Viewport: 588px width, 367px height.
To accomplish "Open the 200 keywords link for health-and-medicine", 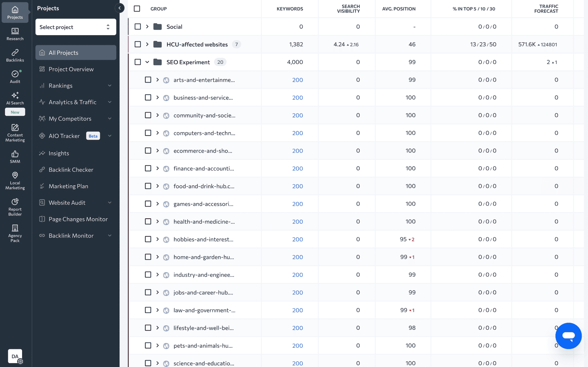I will [x=297, y=222].
